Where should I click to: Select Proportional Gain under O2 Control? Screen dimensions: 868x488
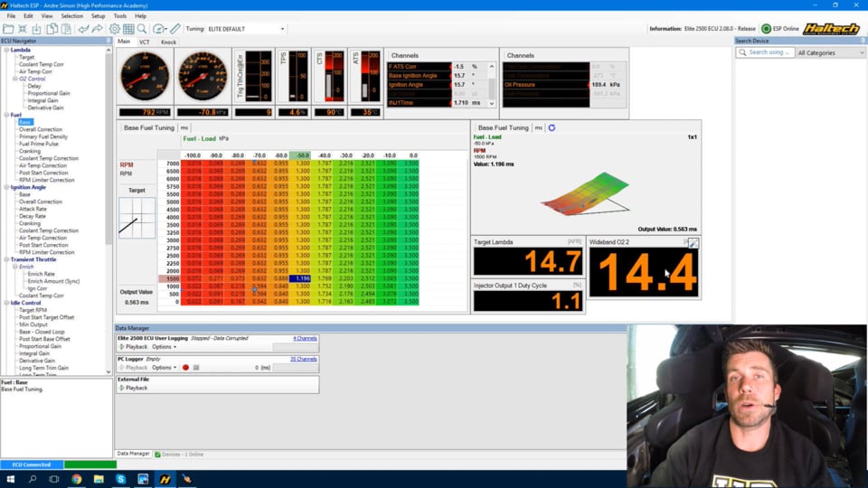click(x=49, y=93)
